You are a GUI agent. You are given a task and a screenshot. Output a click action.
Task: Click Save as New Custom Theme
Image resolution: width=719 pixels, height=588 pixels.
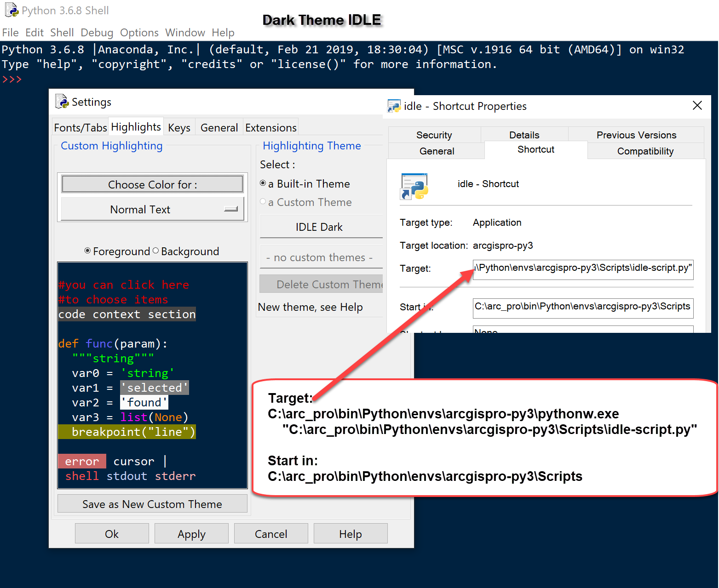click(152, 504)
